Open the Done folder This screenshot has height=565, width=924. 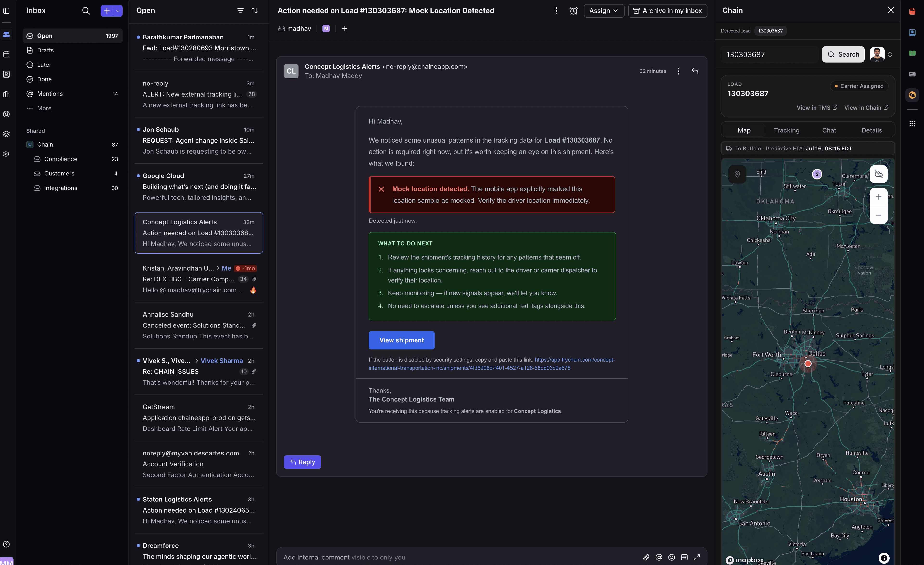[x=73, y=79]
